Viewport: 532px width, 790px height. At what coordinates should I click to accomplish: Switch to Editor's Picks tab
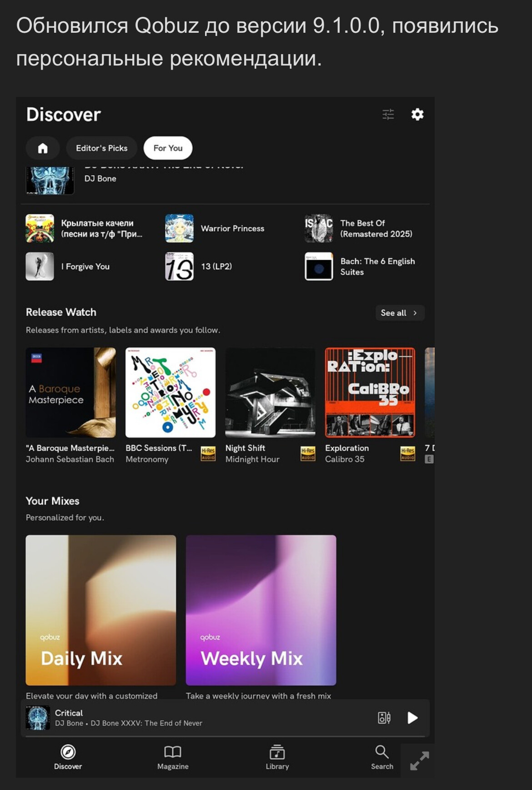click(101, 148)
